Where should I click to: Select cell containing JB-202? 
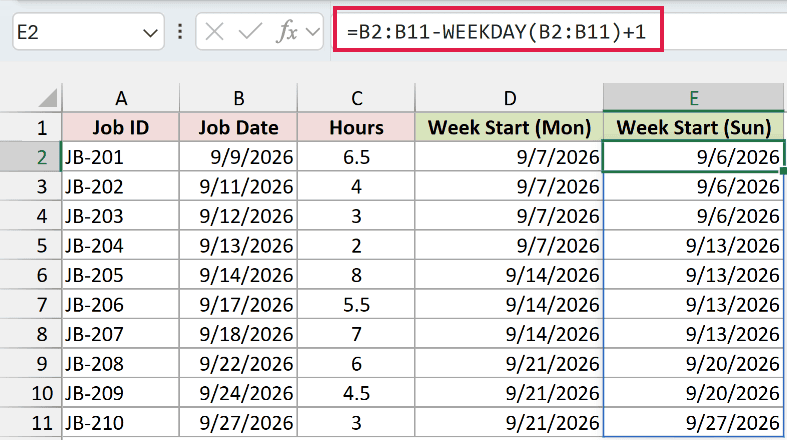[120, 187]
